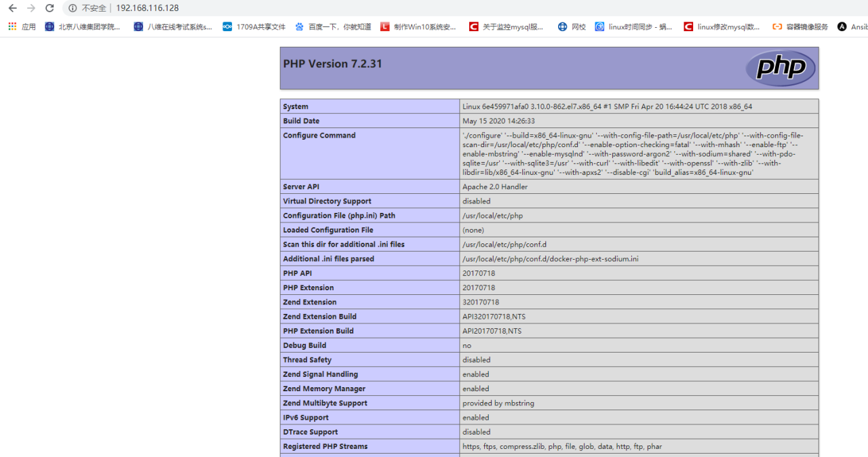
Task: Click the System row label
Action: [296, 106]
